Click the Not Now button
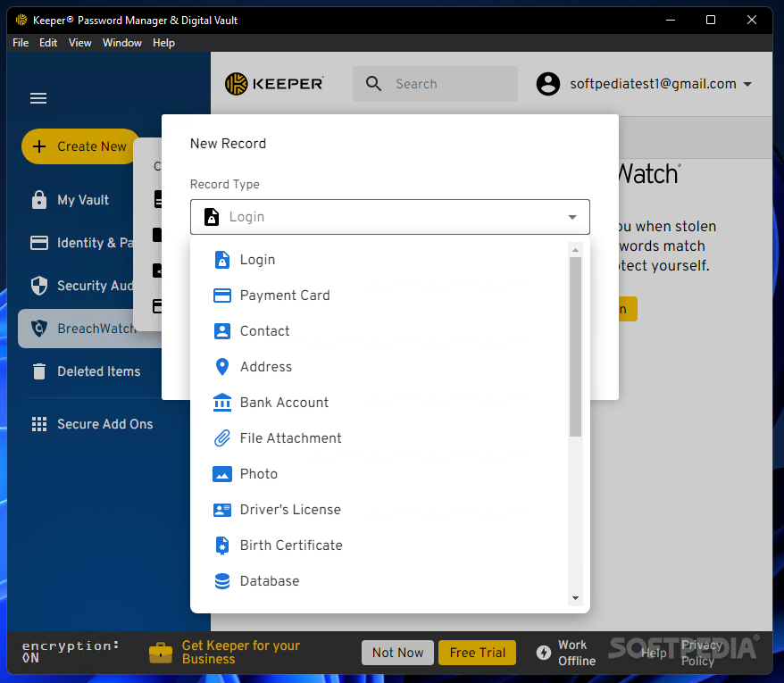 (x=397, y=653)
